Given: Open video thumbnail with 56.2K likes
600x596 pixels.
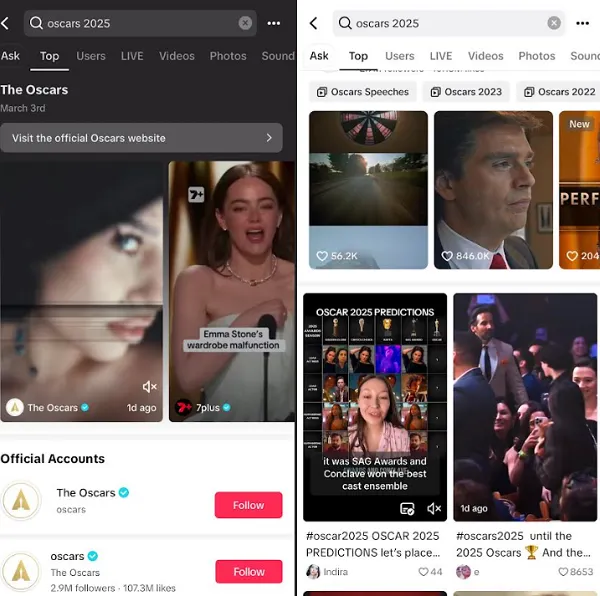Looking at the screenshot, I should pos(368,190).
